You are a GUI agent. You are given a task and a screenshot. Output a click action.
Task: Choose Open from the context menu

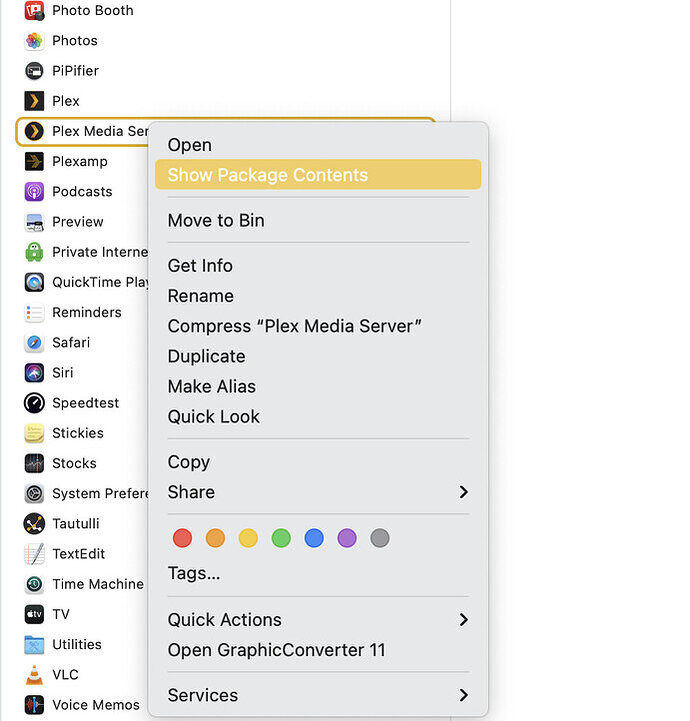tap(318, 145)
